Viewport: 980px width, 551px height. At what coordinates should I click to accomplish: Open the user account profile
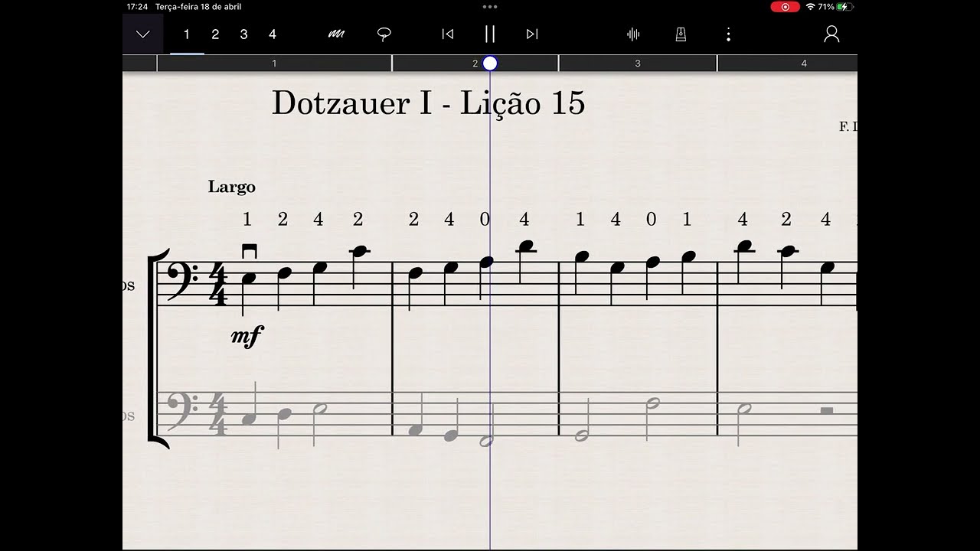point(831,34)
